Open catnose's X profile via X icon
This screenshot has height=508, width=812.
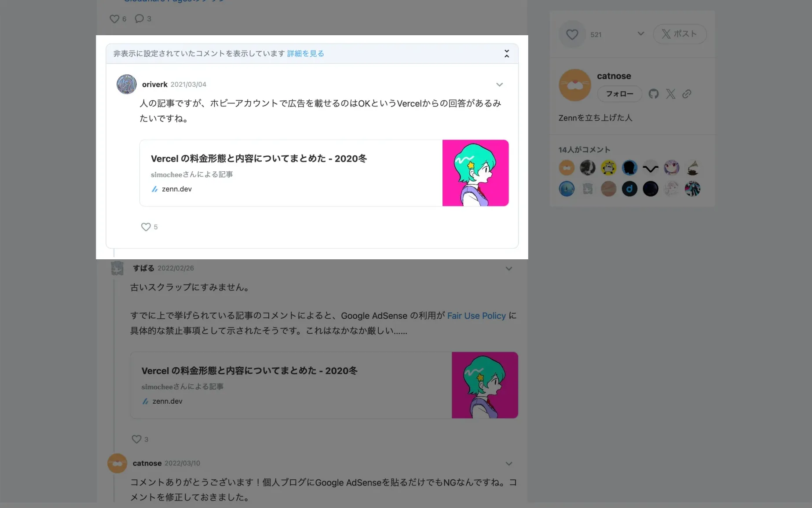(x=670, y=94)
